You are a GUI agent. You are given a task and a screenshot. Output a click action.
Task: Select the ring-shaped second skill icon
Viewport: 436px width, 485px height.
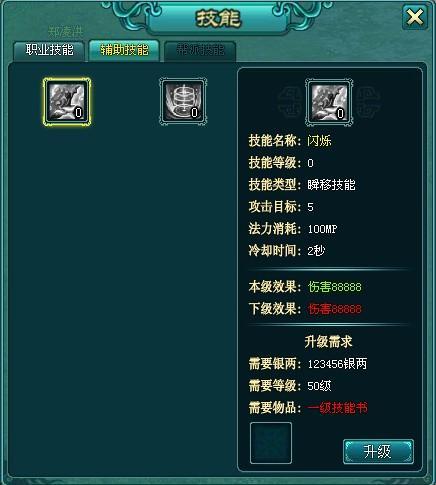pyautogui.click(x=183, y=102)
